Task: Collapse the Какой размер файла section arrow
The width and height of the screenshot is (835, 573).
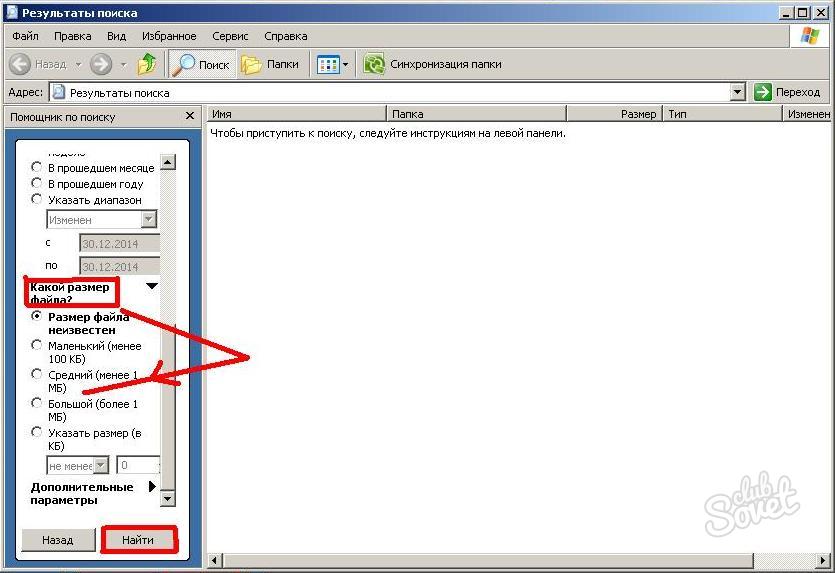Action: pos(152,286)
